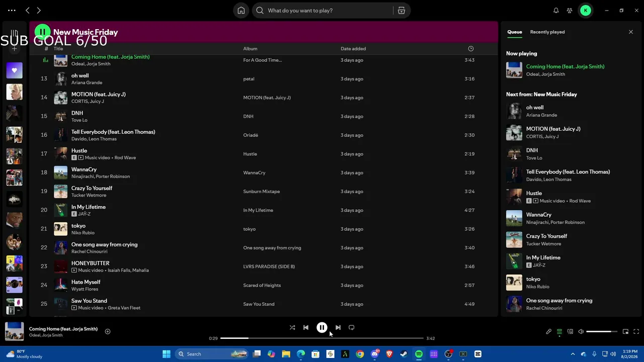Screen dimensions: 644x362
Task: Open Steam from the taskbar
Action: pos(404,354)
